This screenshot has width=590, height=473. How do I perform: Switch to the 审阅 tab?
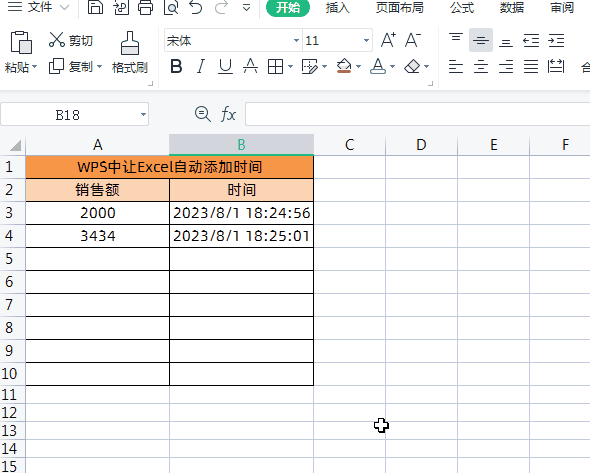click(x=562, y=8)
